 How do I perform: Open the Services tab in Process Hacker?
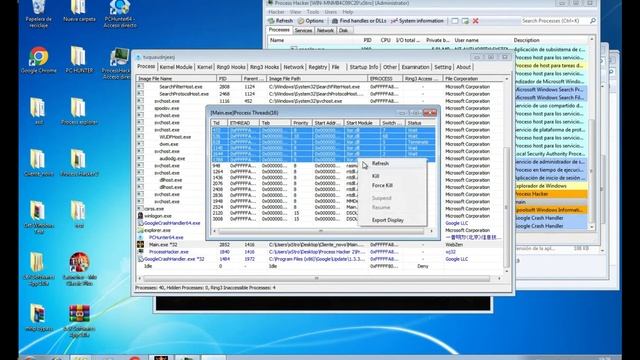pyautogui.click(x=303, y=30)
